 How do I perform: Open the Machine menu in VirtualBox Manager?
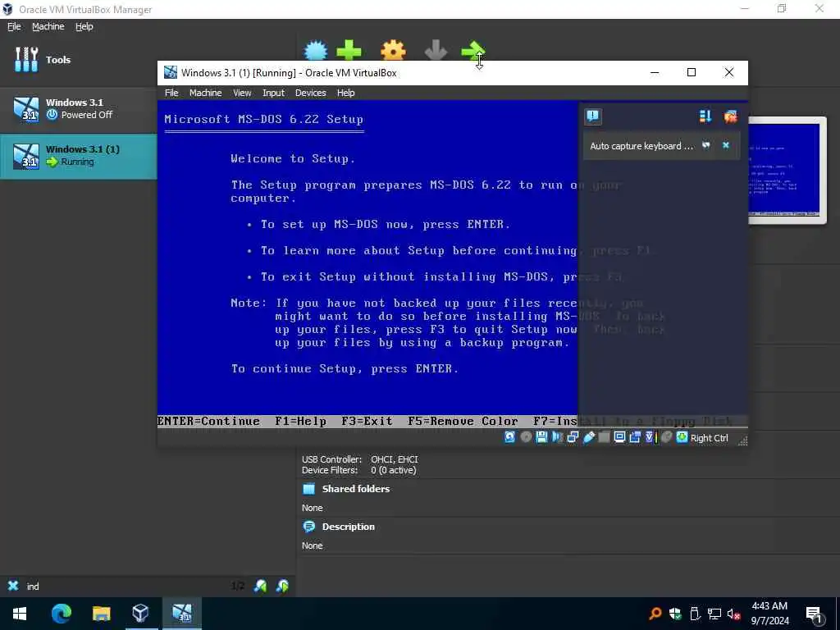[x=48, y=26]
